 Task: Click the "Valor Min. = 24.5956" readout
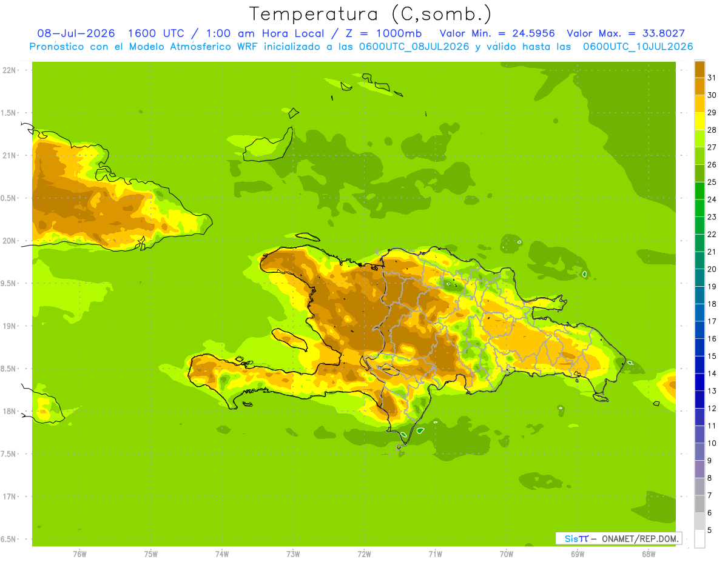(497, 34)
